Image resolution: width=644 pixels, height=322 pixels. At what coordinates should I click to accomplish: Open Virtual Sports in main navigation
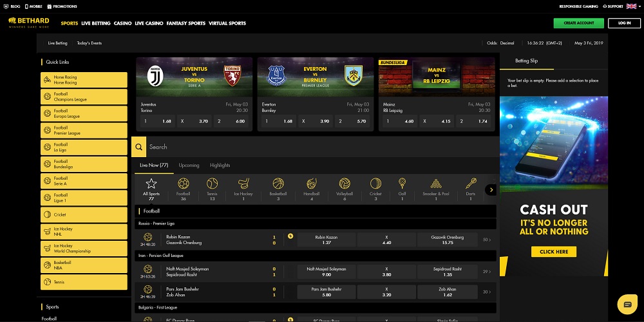coord(227,23)
